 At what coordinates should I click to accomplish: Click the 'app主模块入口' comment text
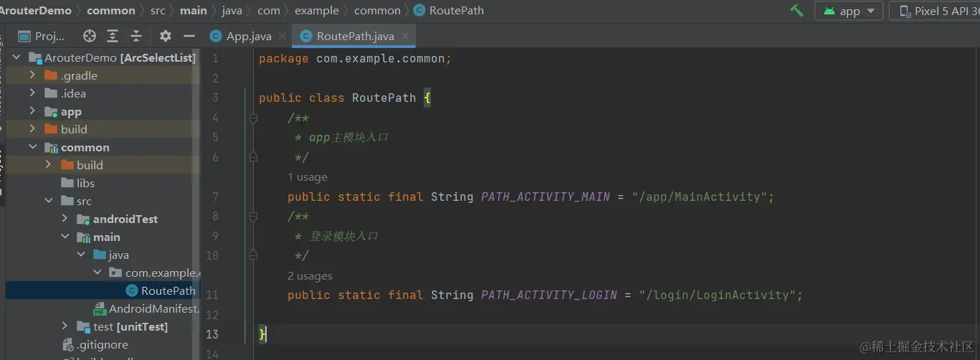click(x=348, y=137)
